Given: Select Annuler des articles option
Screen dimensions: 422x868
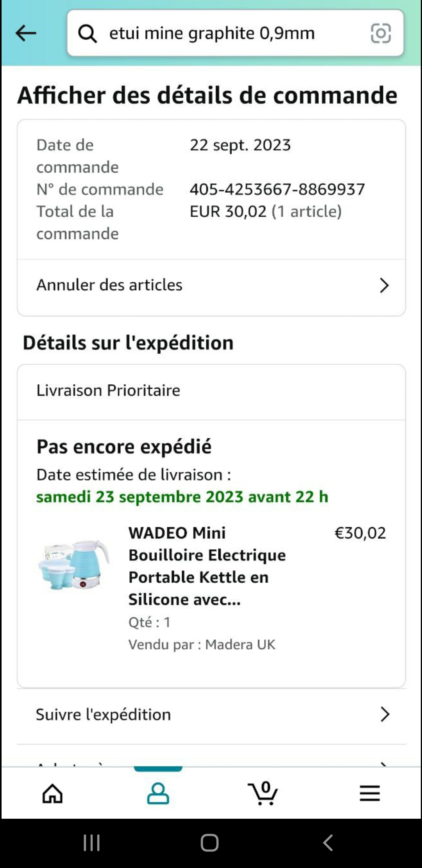Looking at the screenshot, I should (x=109, y=285).
